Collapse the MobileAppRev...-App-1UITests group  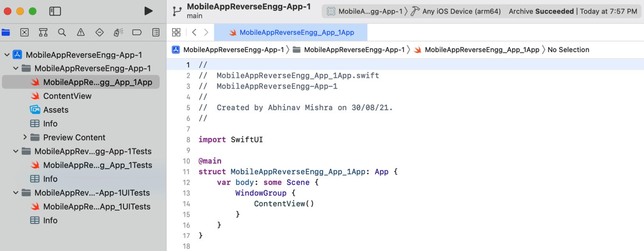tap(16, 193)
